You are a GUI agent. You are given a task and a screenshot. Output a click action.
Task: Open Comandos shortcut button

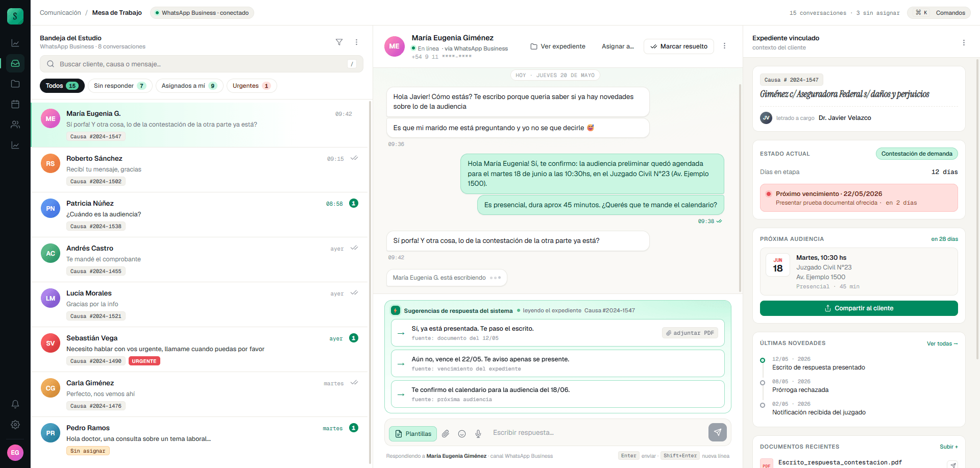pos(940,13)
